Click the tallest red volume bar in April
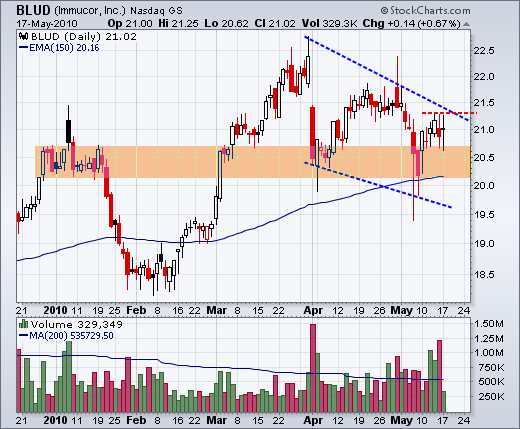The width and height of the screenshot is (520, 429). point(313,368)
